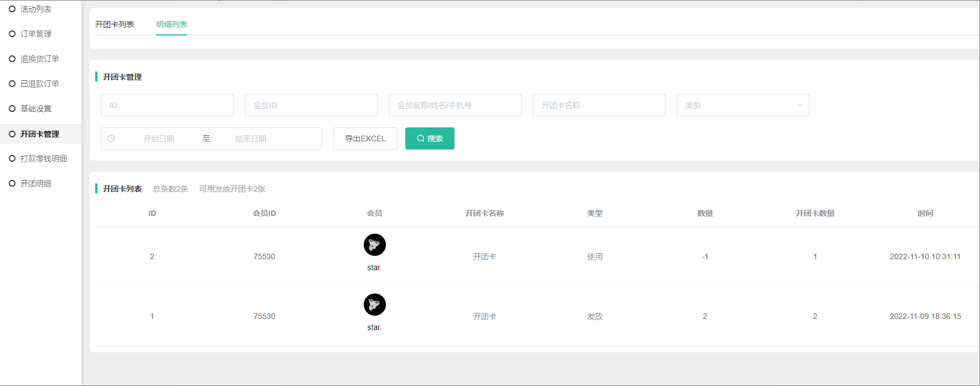Open the 开始日期 date picker
Screen dimensions: 980x386
(x=159, y=138)
